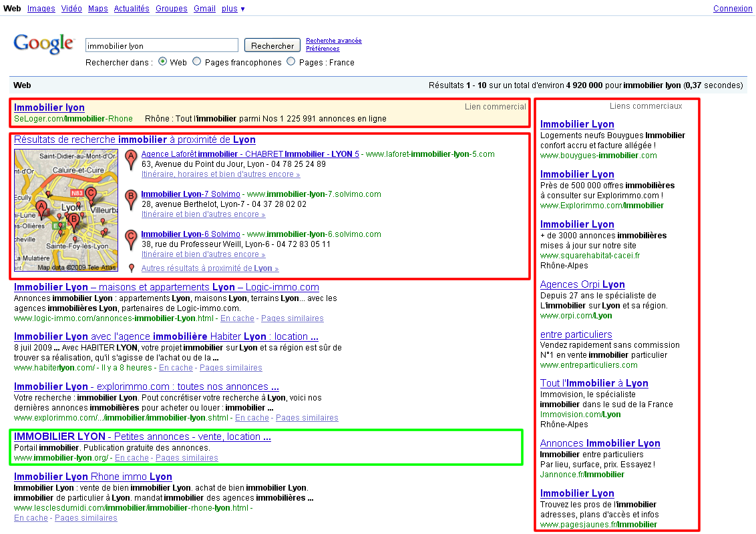Click Jannonce.fr/Immobilier green URL text
Screen dimensions: 756x534
pos(582,475)
